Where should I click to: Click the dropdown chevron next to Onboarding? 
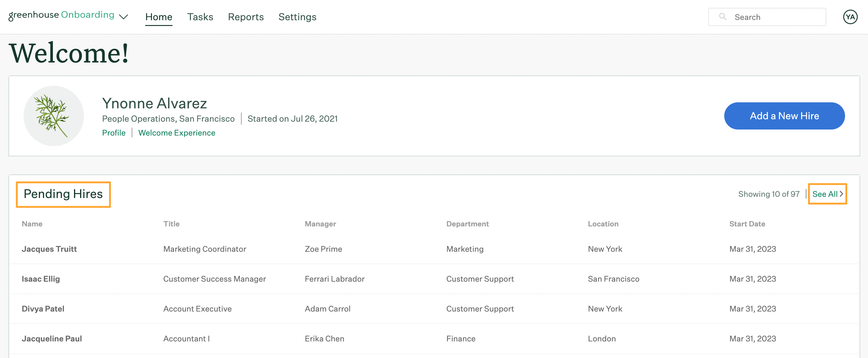click(x=122, y=17)
